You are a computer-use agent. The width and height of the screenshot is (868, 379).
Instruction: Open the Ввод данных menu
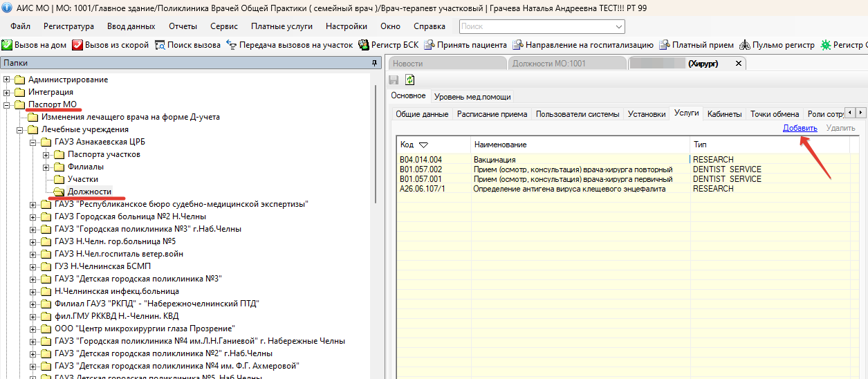131,26
